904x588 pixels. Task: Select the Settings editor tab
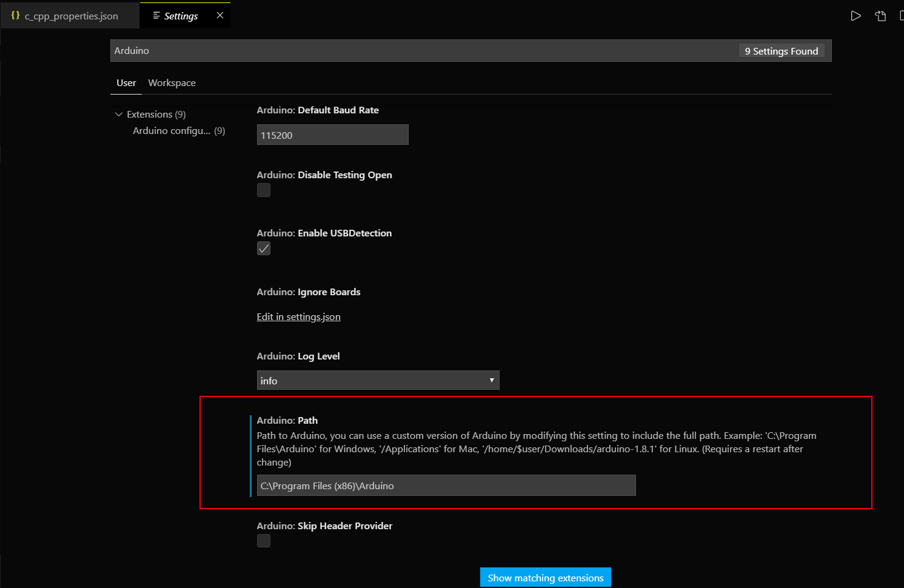[x=185, y=16]
